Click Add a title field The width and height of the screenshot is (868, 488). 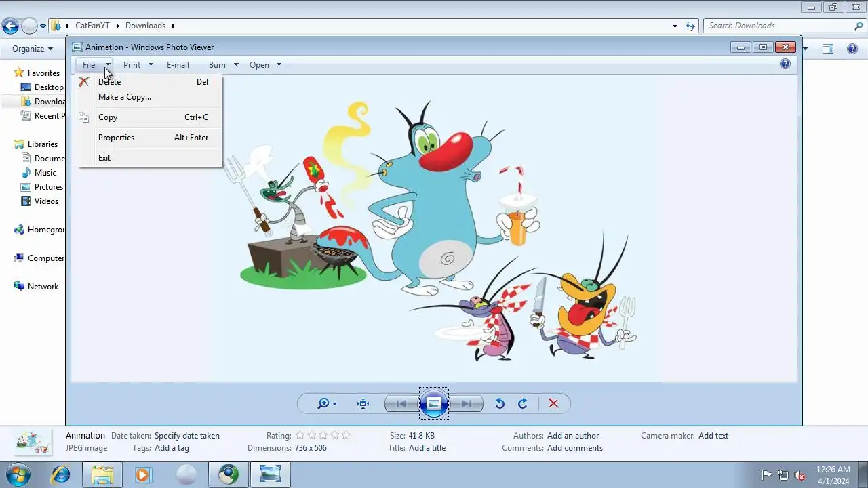427,448
